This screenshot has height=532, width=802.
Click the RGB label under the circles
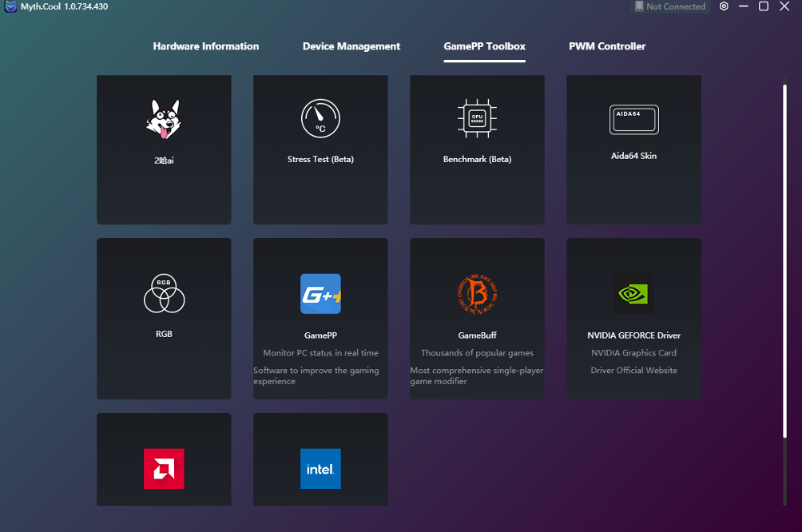pyautogui.click(x=164, y=334)
